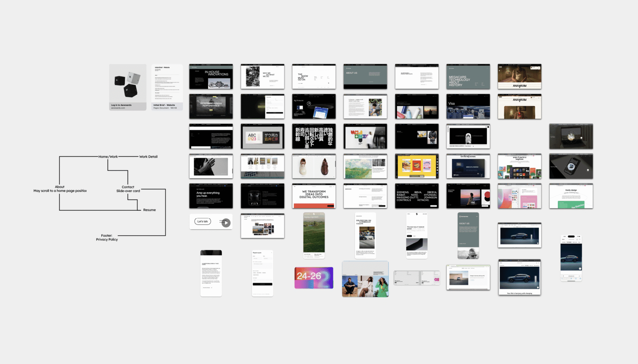Select the Work Detail sitemap label

[x=148, y=157]
